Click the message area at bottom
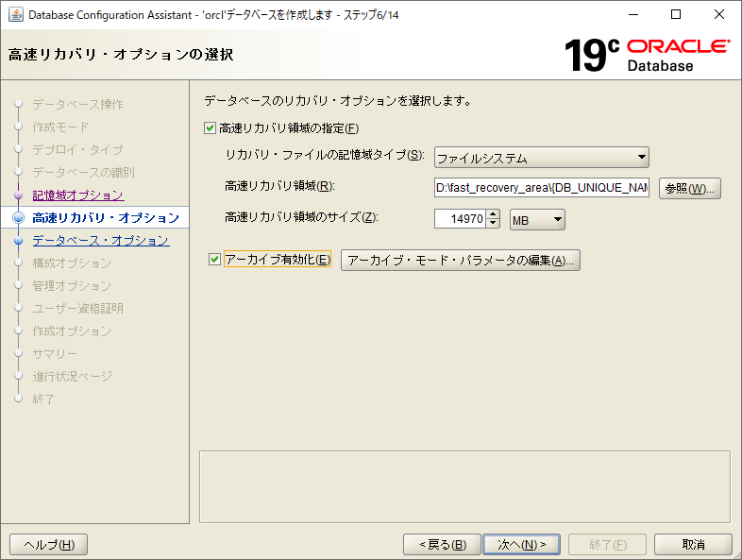742x560 pixels. click(x=464, y=486)
